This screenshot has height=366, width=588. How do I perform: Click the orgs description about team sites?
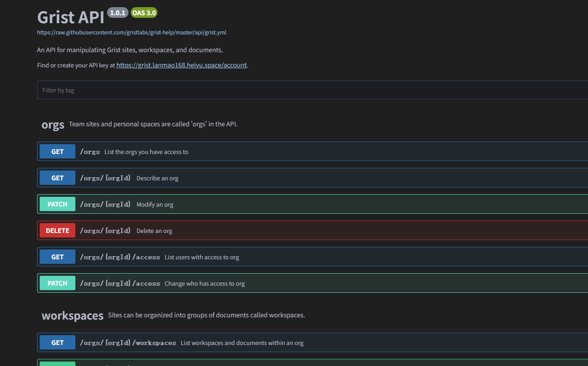click(x=153, y=124)
